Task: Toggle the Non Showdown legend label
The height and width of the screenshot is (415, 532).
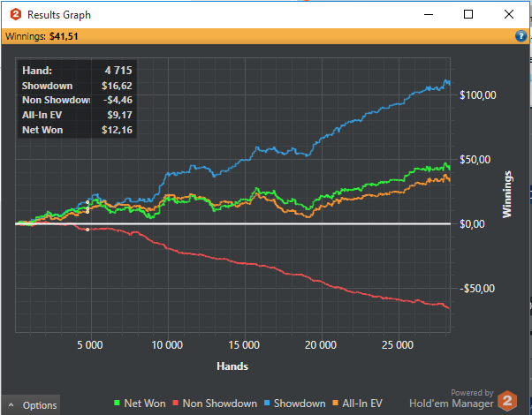Action: (x=220, y=404)
